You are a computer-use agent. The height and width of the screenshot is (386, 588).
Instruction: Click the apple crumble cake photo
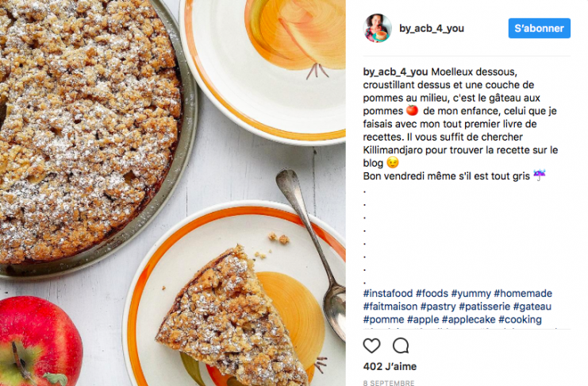pos(172,193)
